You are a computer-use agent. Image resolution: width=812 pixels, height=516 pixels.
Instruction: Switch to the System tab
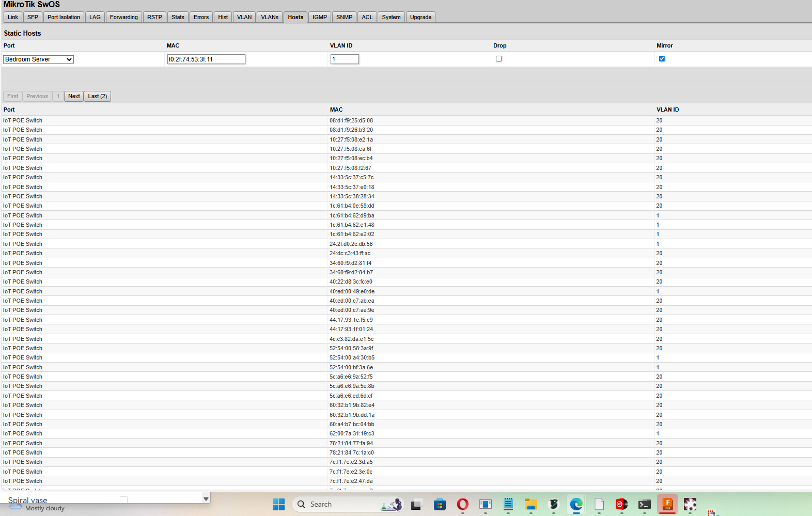tap(391, 17)
